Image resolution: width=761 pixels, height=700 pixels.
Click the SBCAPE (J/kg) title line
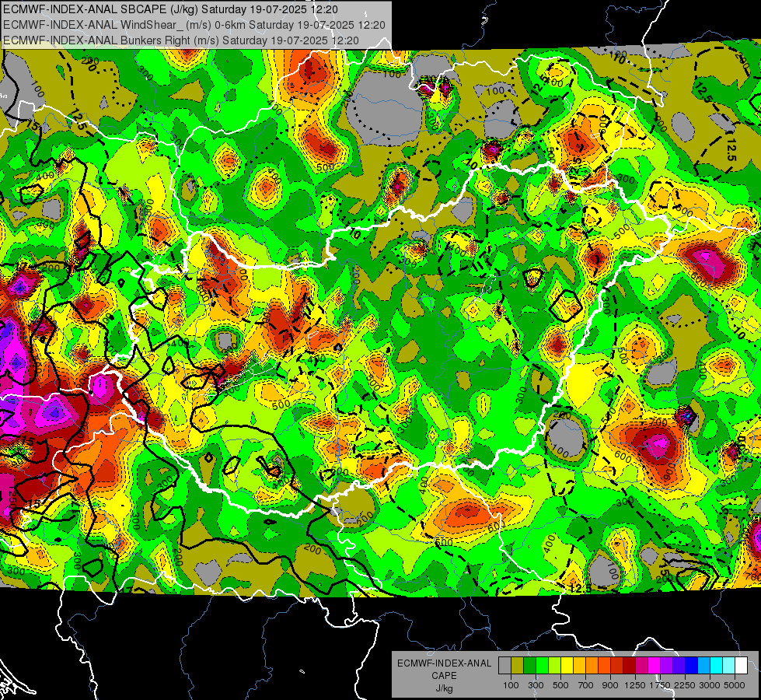coord(170,9)
